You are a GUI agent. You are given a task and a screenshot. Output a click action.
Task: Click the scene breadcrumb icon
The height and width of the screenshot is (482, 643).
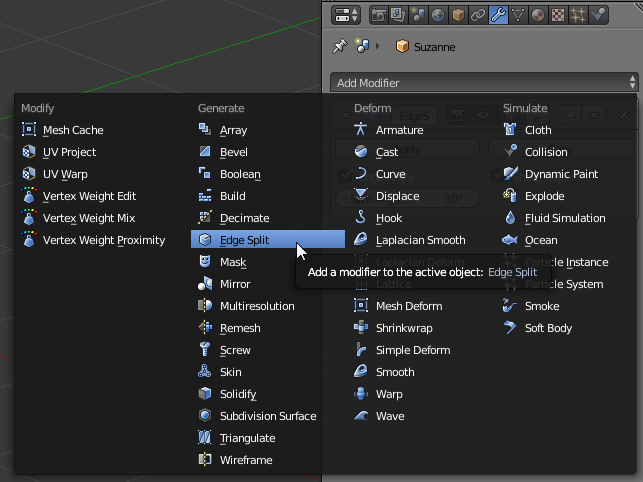(363, 46)
